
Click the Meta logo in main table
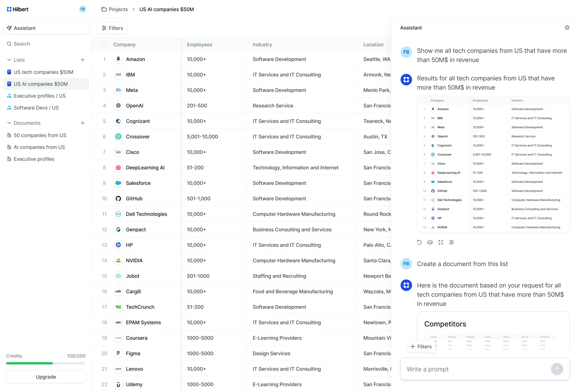point(118,90)
